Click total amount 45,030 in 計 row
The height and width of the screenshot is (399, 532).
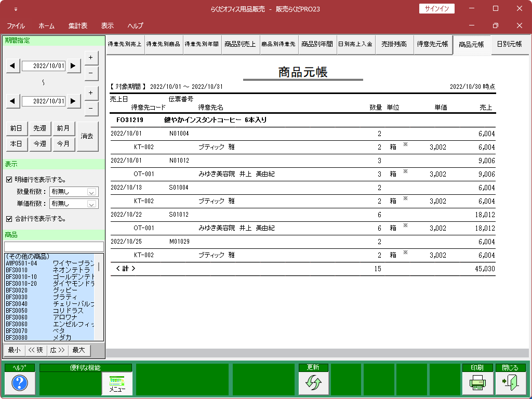(485, 269)
